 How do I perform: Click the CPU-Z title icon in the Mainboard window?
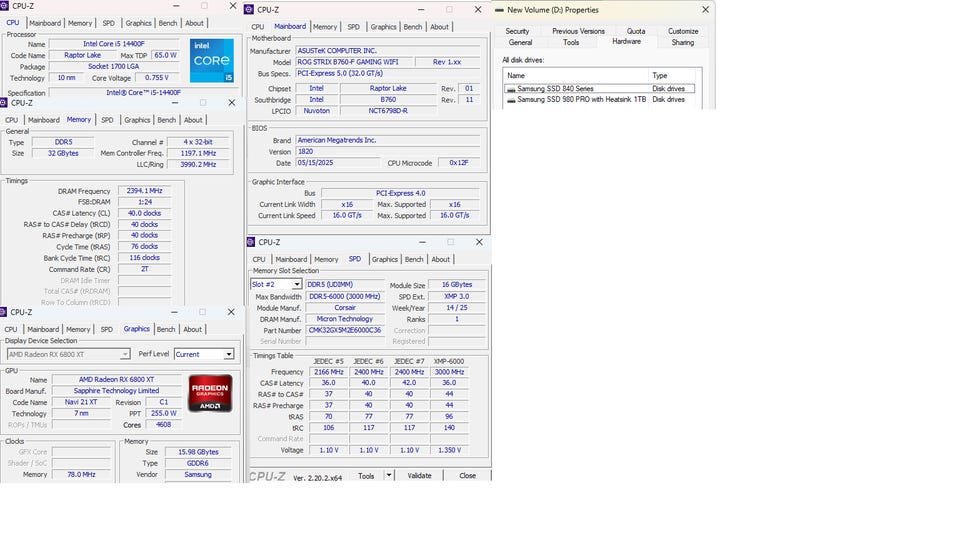coord(249,10)
